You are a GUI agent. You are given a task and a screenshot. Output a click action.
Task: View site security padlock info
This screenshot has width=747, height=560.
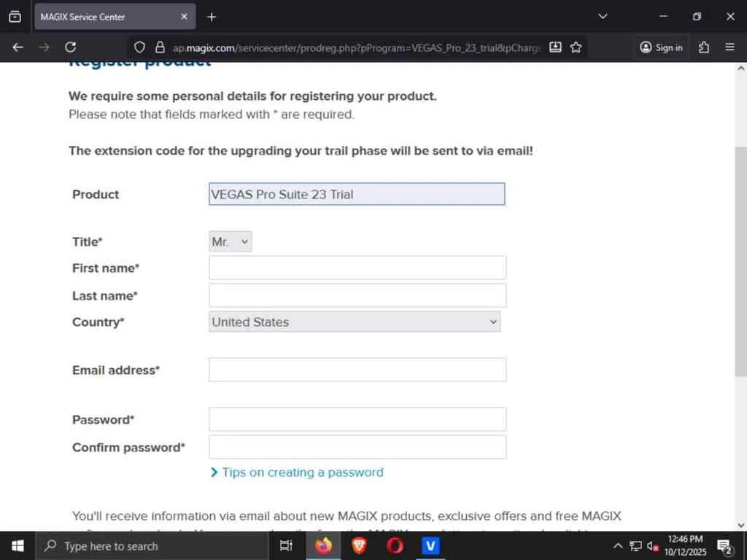click(160, 47)
